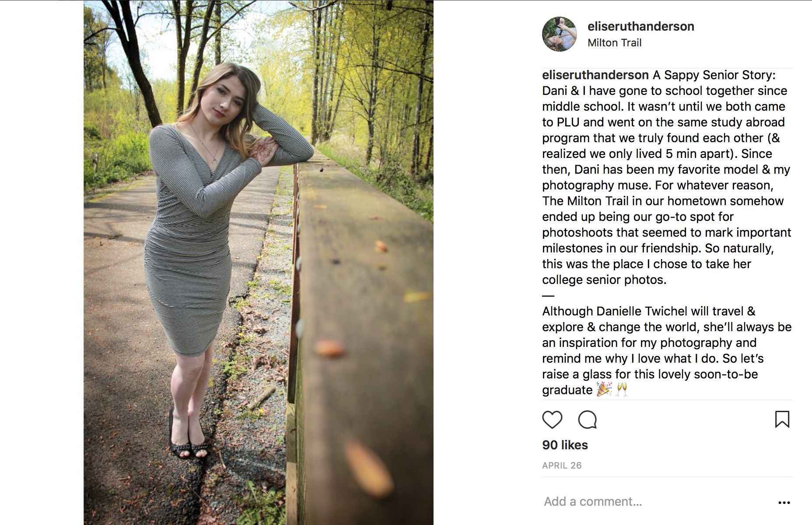The image size is (812, 525).
Task: Click the main photo of the woman
Action: 258,262
